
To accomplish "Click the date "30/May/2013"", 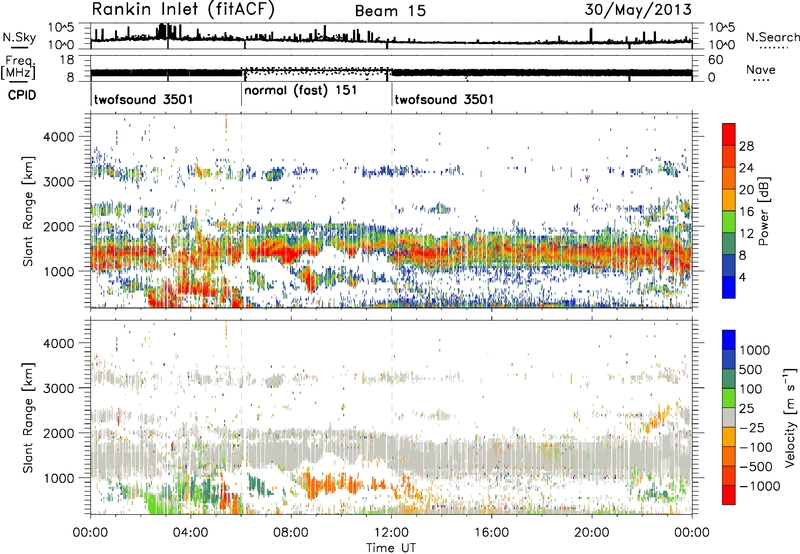I will coord(638,9).
